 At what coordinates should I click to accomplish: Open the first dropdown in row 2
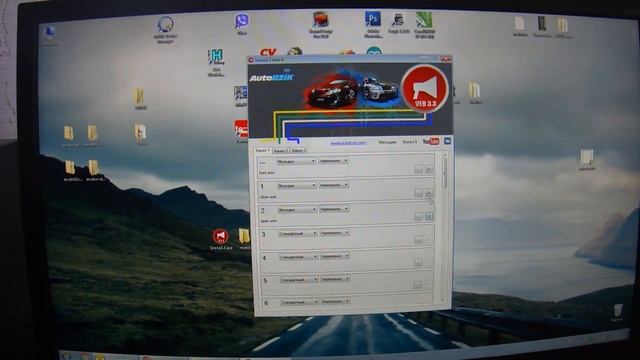coord(297,210)
